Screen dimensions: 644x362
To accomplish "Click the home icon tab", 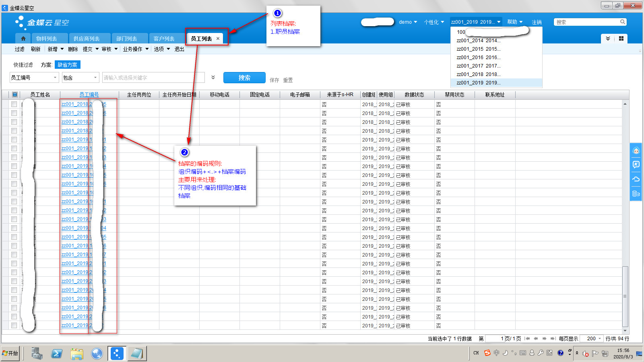I will [x=23, y=39].
